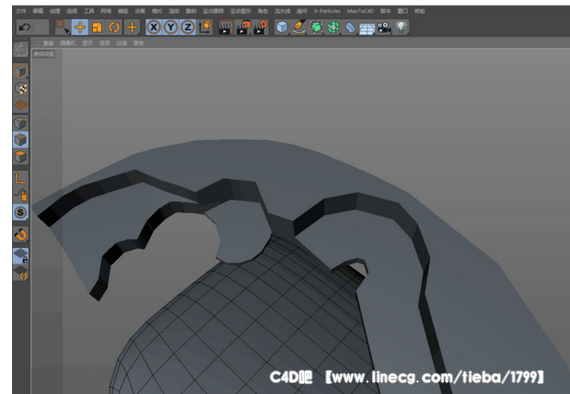Render the active view clapperboard button
Viewport: 570px width, 394px height.
click(x=225, y=27)
